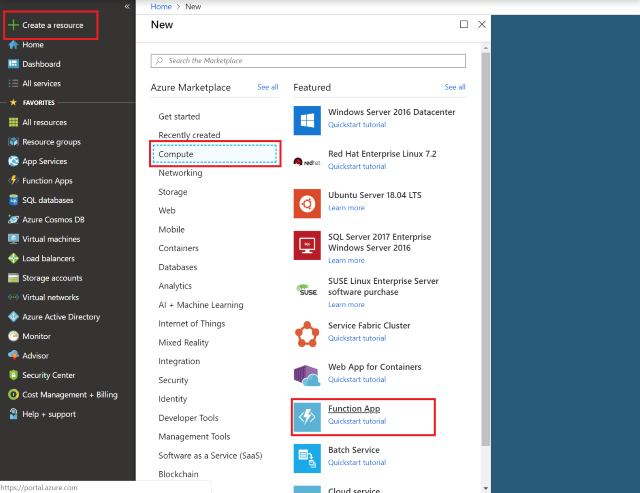Screen dimensions: 640x493
Task: Choose Get started category
Action: [179, 117]
